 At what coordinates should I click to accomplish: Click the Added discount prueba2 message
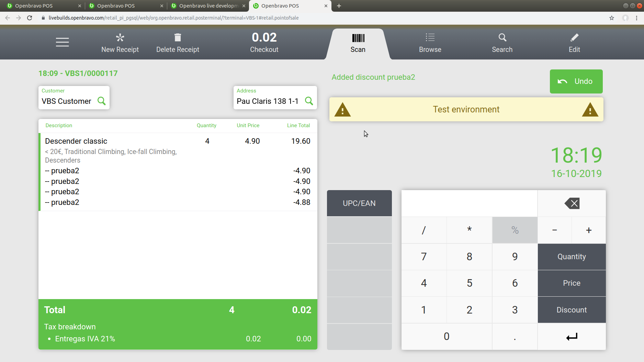point(373,77)
